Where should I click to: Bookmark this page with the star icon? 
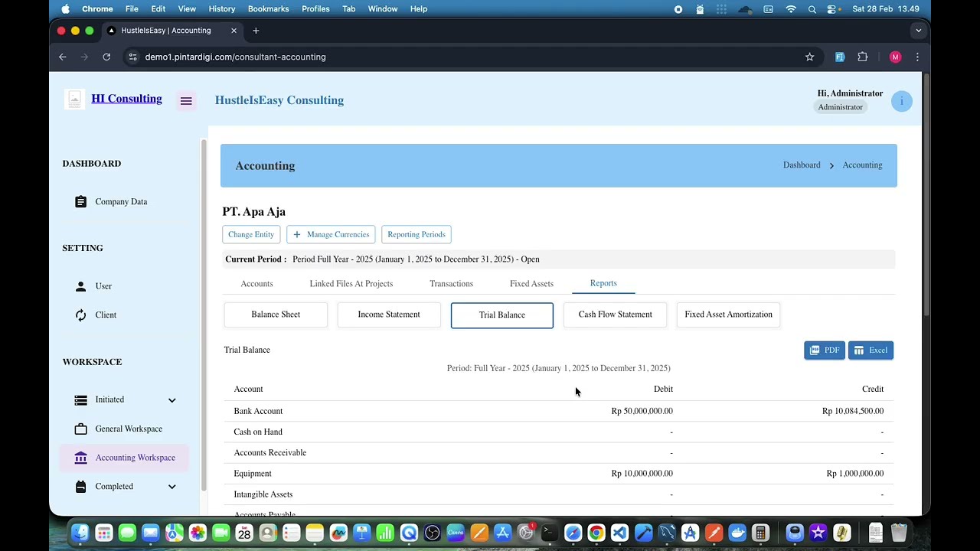(x=809, y=57)
